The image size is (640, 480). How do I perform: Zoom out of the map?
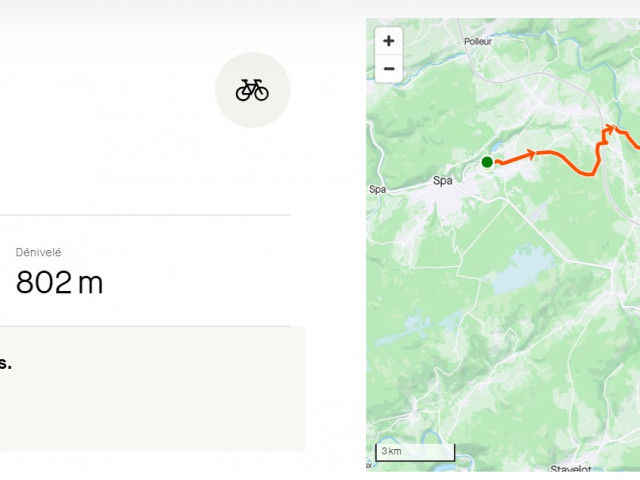tap(389, 69)
